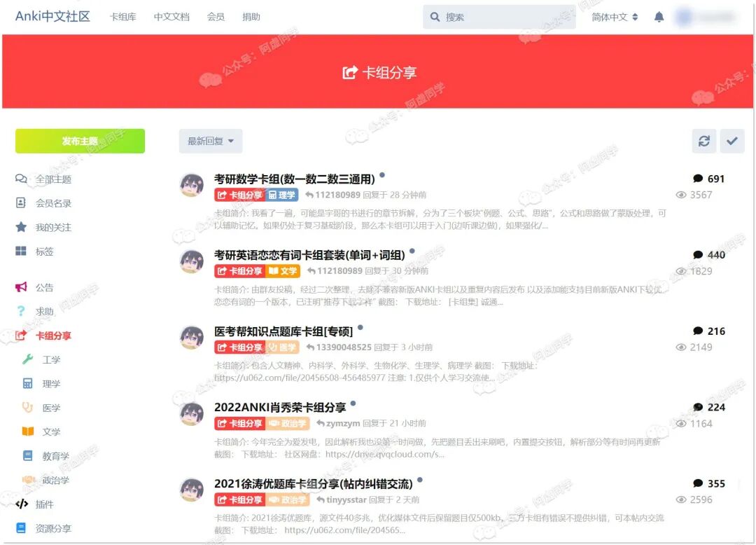This screenshot has height=545, width=756.
Task: Click the code brackets icon beside 插件
Action: (21, 504)
